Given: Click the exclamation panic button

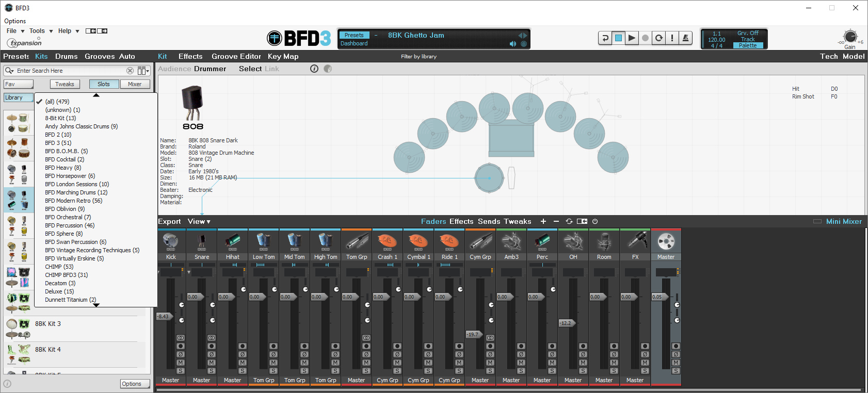Looking at the screenshot, I should [x=672, y=38].
